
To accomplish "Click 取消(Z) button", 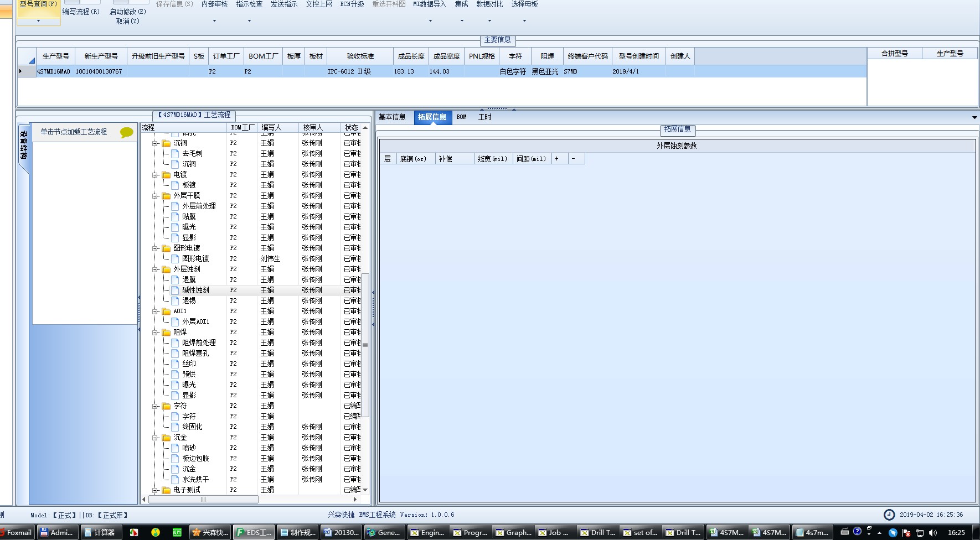I will 128,21.
